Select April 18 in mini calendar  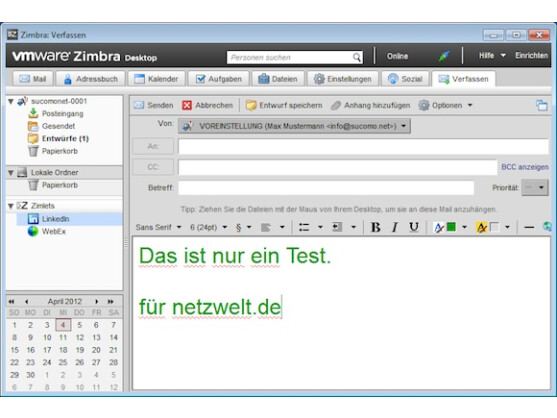pyautogui.click(x=63, y=350)
